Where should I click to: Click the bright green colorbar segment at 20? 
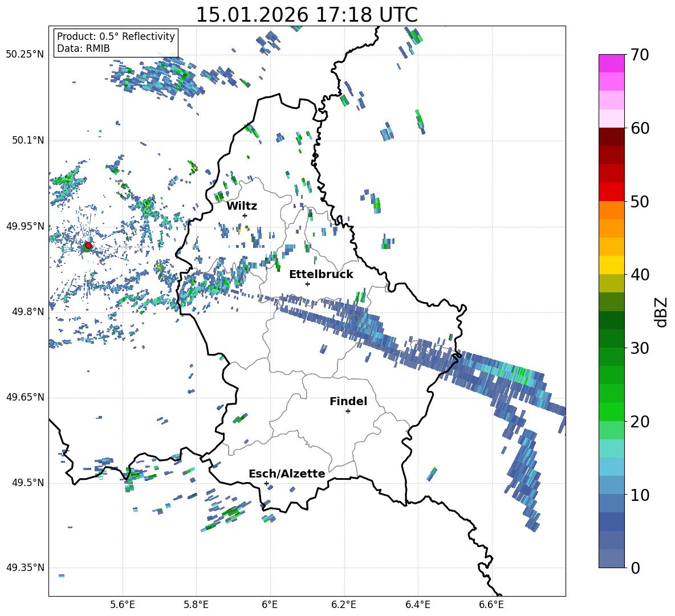611,411
